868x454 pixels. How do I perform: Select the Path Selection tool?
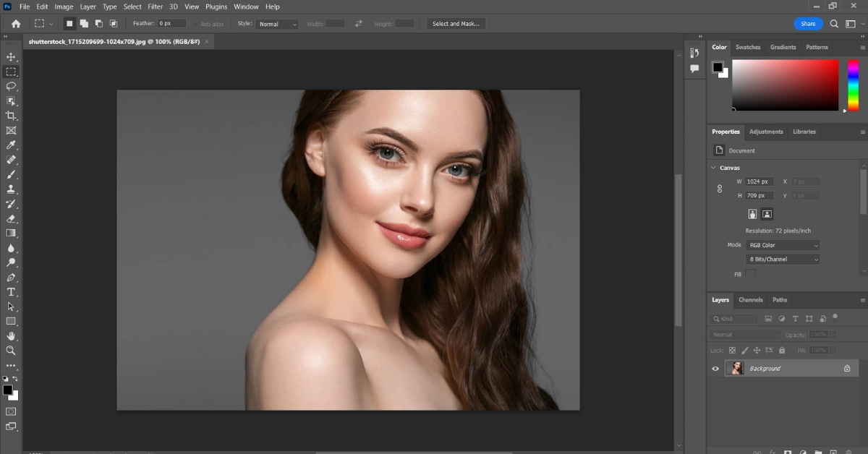[11, 307]
